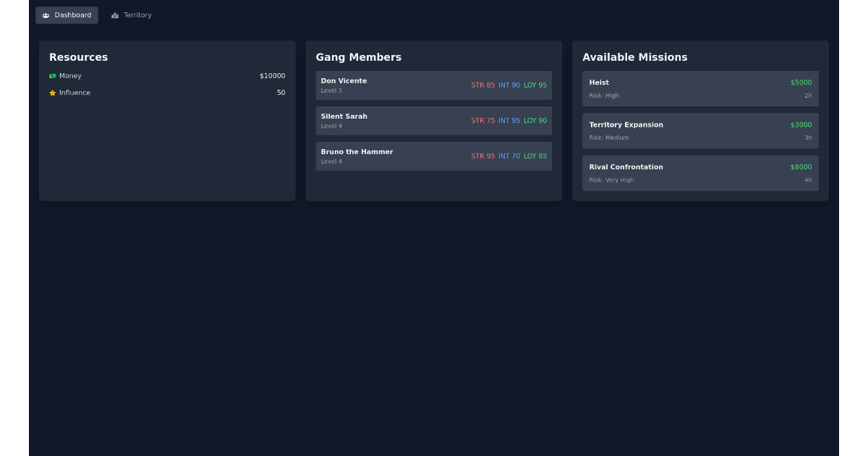This screenshot has height=456, width=868.
Task: Select gang member Silent Sarah
Action: pyautogui.click(x=434, y=120)
